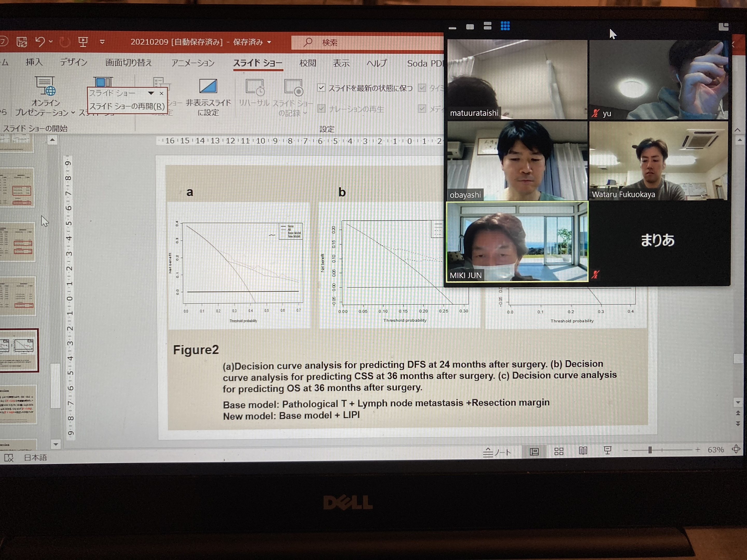Switch to アニメーション tab

tap(193, 63)
